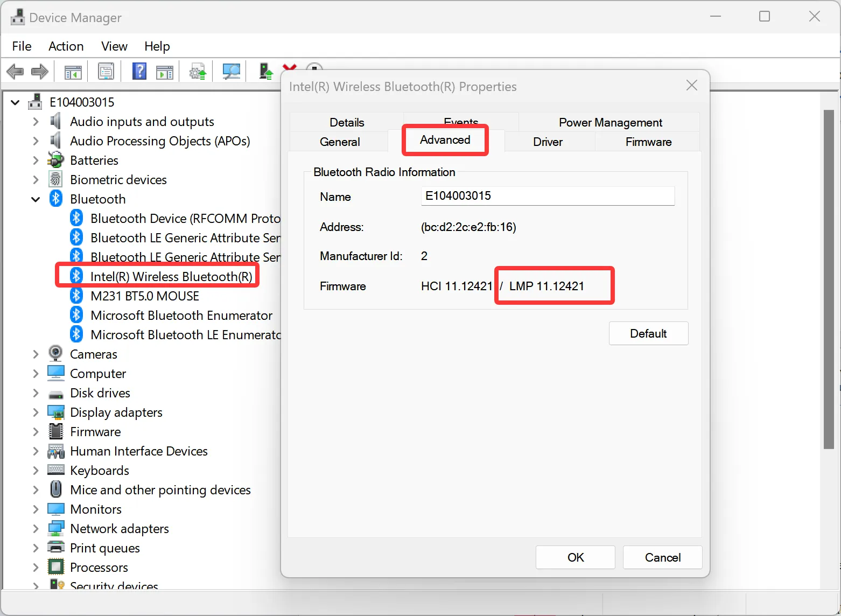
Task: Expand the Network adapters chevron
Action: coord(36,529)
